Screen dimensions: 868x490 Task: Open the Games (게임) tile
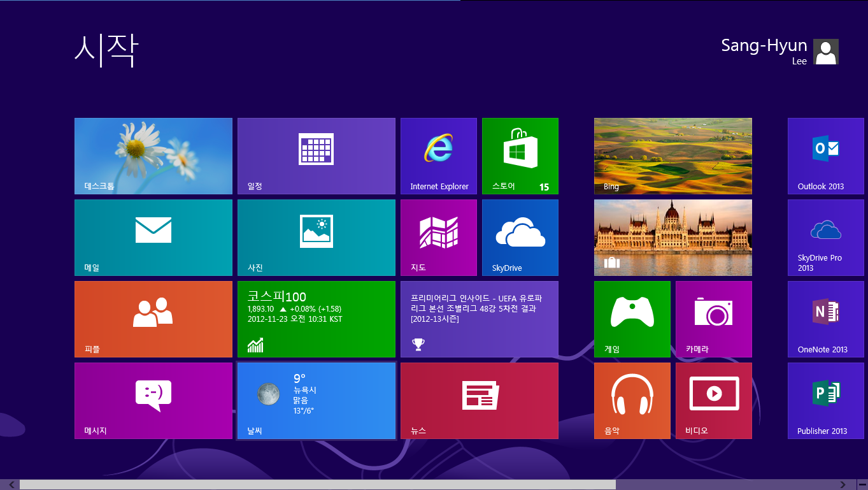click(632, 319)
